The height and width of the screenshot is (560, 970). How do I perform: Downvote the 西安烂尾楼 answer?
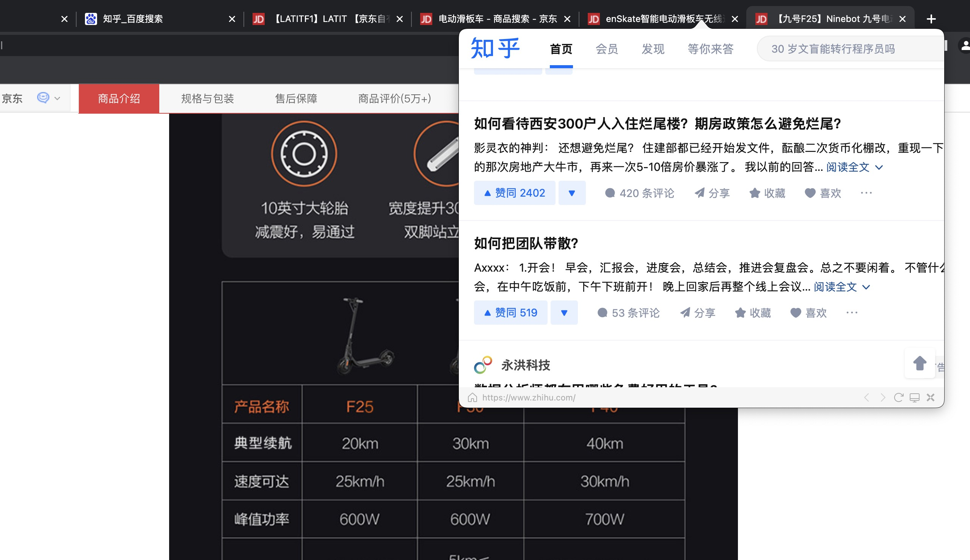tap(572, 192)
